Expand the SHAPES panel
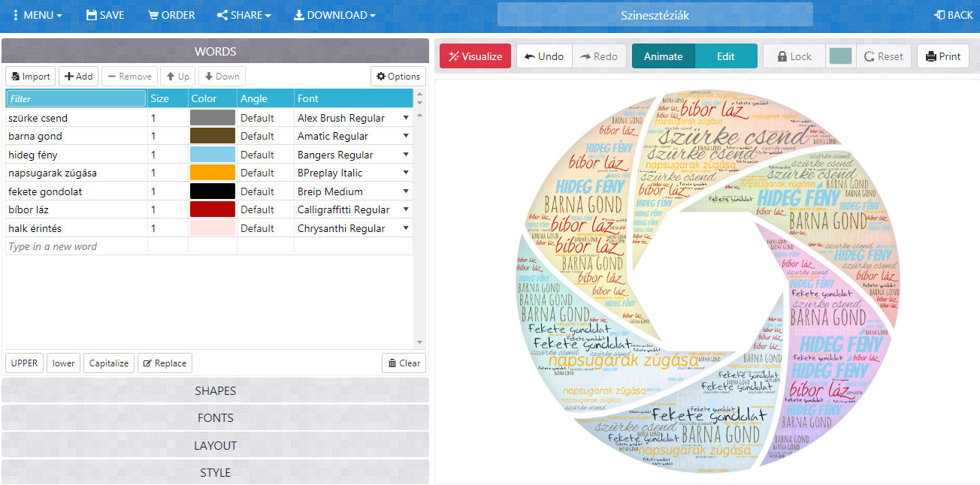 216,390
